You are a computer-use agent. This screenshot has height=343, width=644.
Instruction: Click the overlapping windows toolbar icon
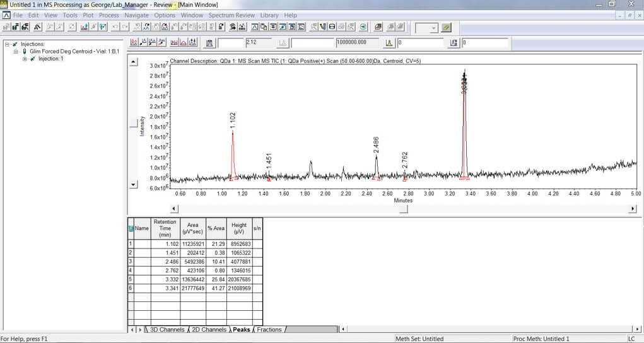264,27
